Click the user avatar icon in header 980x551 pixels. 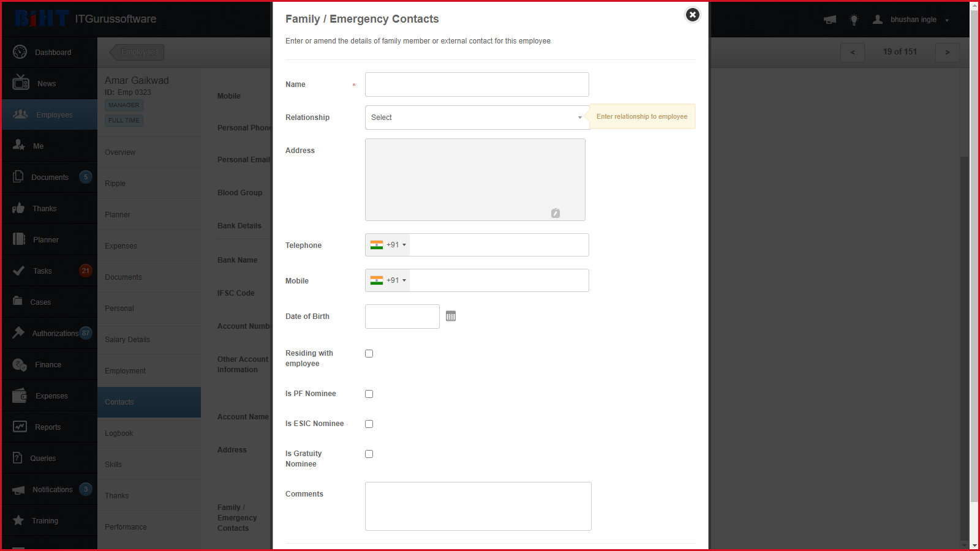pos(878,19)
